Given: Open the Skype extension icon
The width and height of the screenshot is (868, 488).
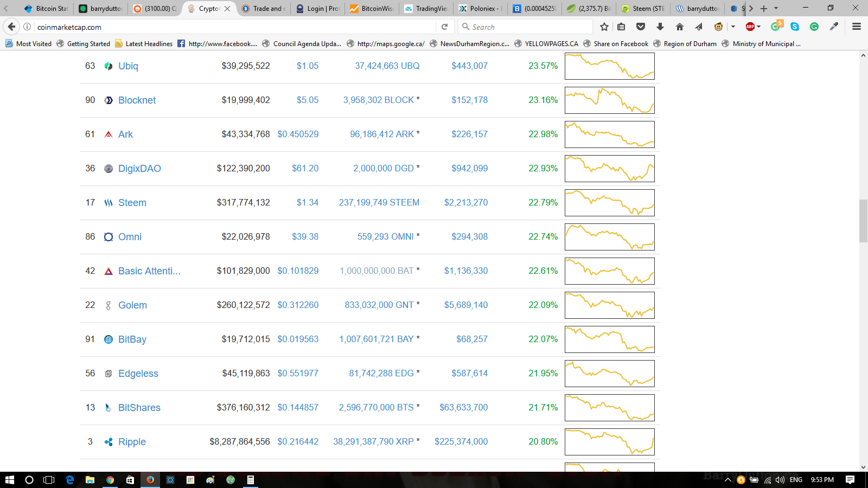Looking at the screenshot, I should point(795,27).
